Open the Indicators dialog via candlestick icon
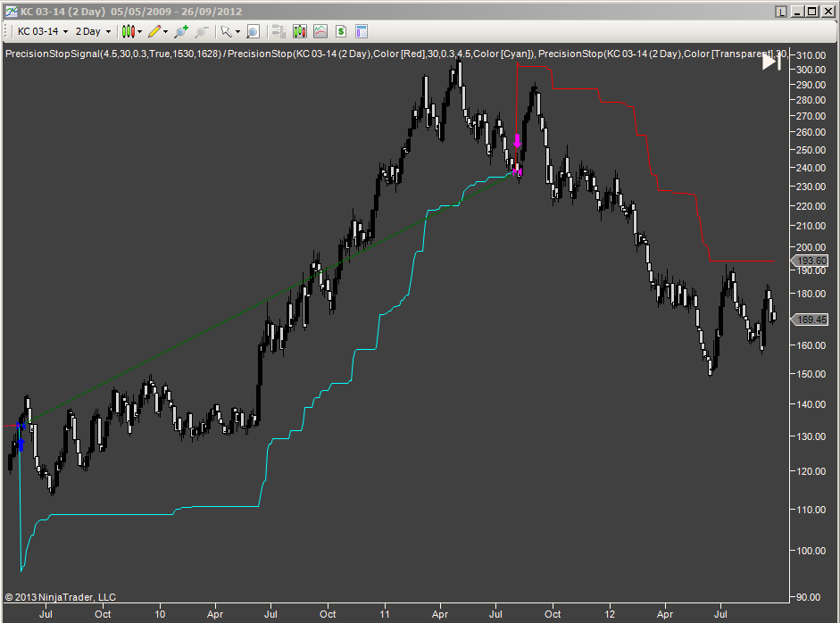The height and width of the screenshot is (623, 840). point(298,31)
